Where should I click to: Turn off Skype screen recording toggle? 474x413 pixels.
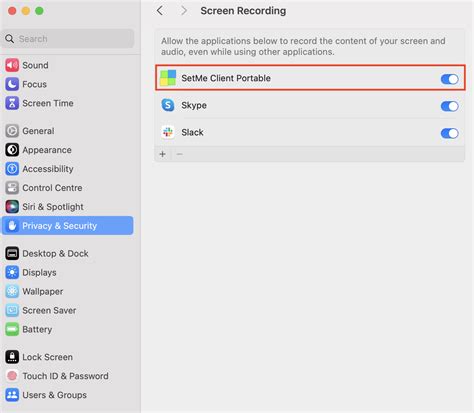(x=449, y=106)
